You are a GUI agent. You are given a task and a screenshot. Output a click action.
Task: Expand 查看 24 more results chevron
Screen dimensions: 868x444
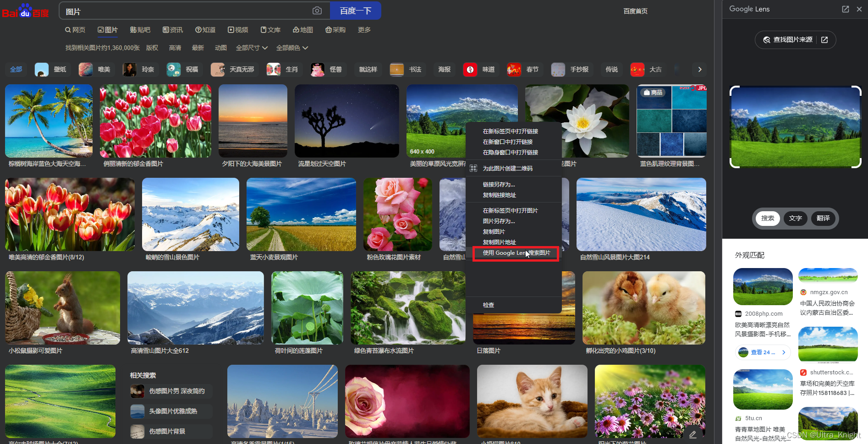click(x=784, y=352)
